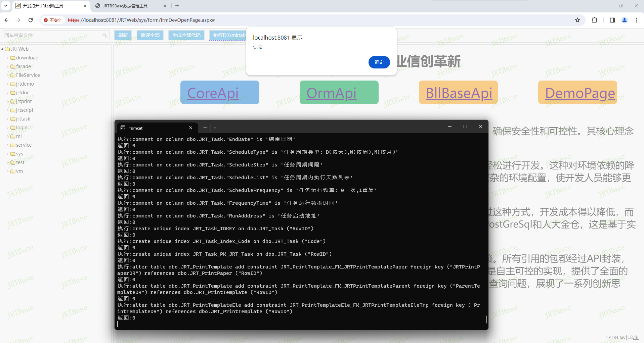The width and height of the screenshot is (644, 343).
Task: Click the 生成全部代码 button
Action: (x=186, y=35)
